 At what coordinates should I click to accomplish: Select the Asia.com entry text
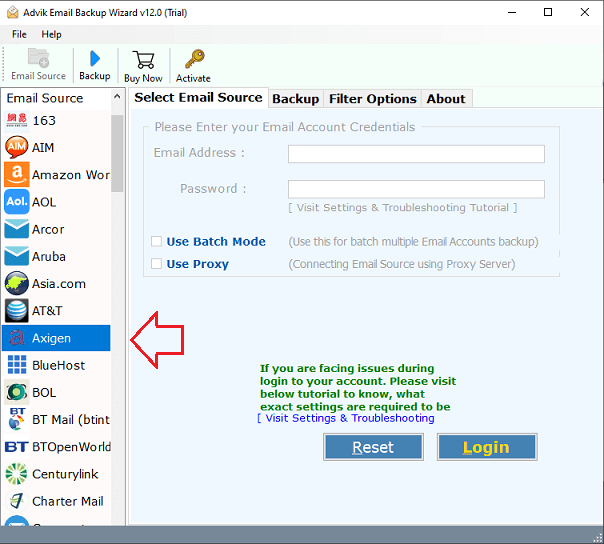pos(59,284)
